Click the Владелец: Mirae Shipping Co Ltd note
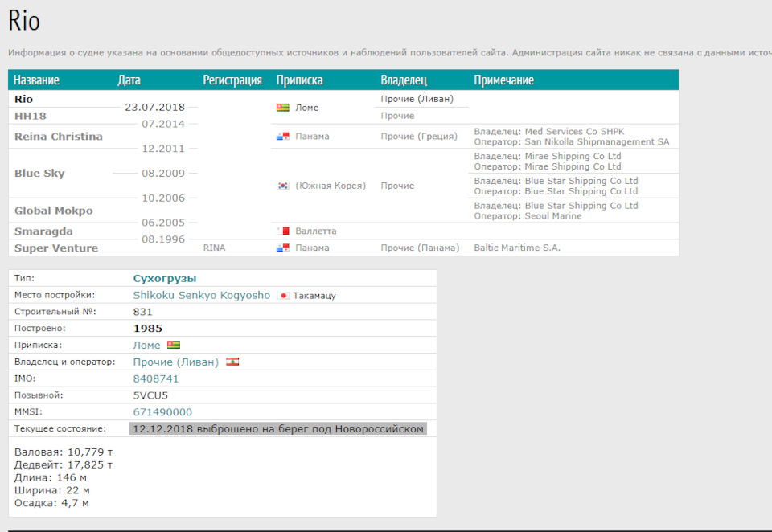The image size is (772, 532). pos(548,156)
